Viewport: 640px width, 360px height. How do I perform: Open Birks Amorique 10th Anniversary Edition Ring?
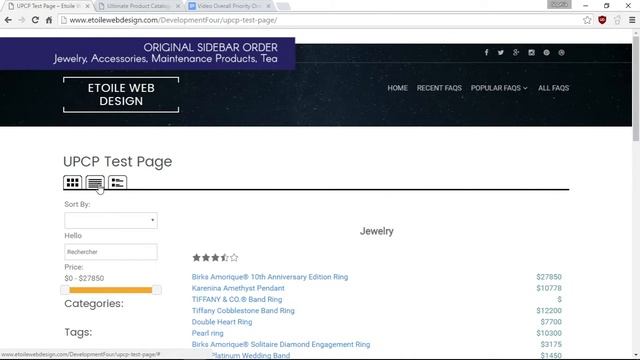point(270,277)
